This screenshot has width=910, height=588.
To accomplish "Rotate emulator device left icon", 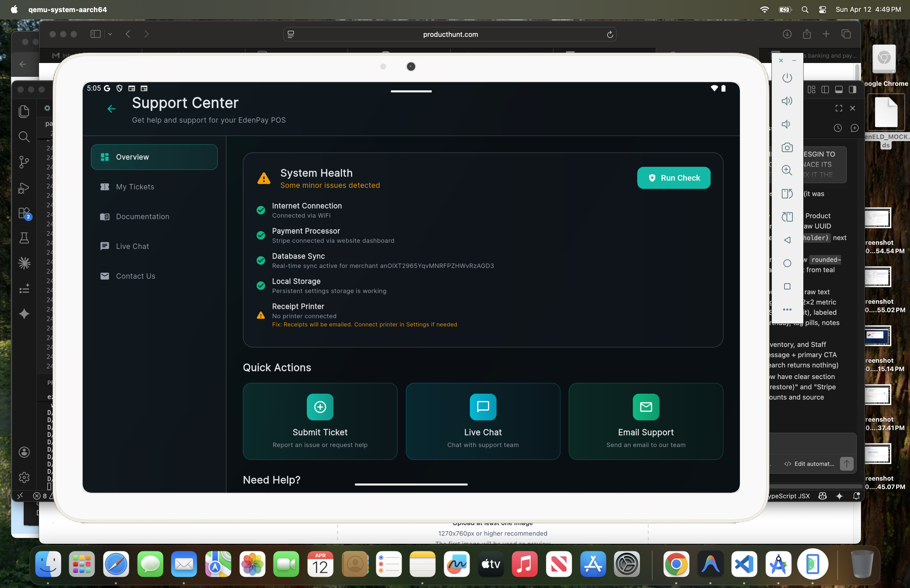I will 787,193.
